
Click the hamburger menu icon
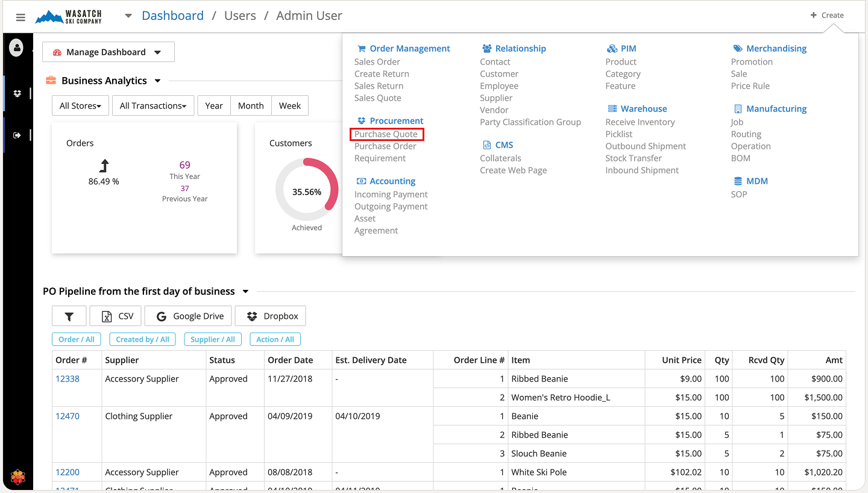coord(20,17)
